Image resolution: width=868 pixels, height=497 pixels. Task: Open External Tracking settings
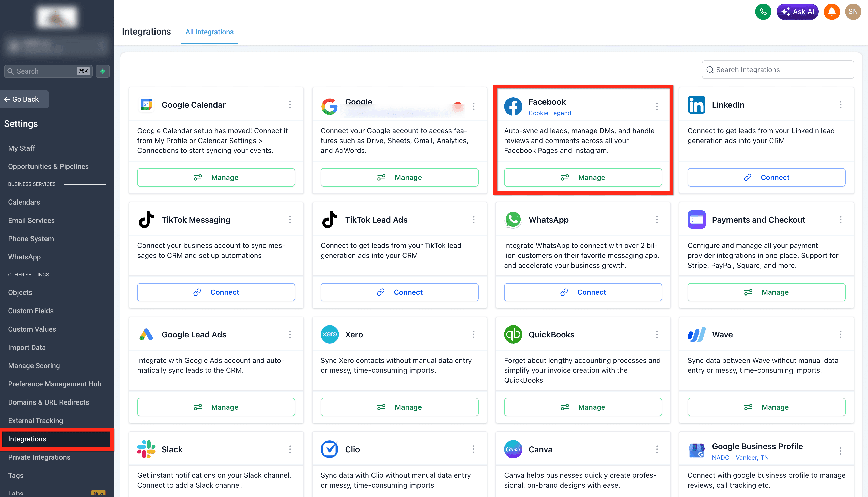[x=36, y=421]
